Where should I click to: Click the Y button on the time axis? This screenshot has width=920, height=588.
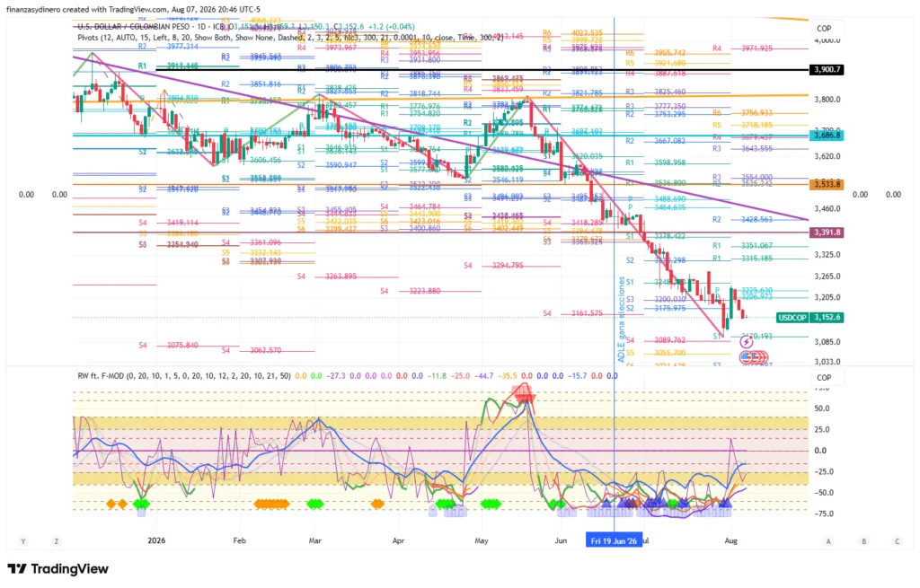point(22,541)
